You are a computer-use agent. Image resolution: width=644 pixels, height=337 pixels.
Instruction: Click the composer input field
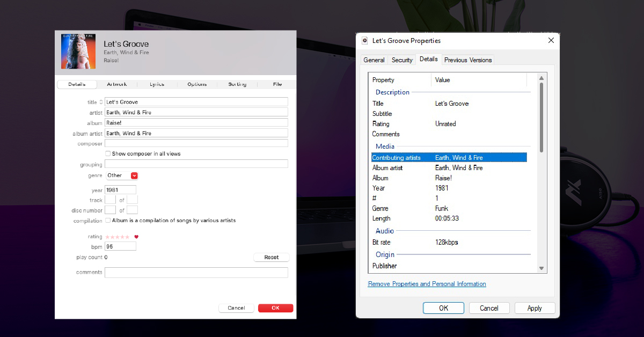(x=196, y=143)
